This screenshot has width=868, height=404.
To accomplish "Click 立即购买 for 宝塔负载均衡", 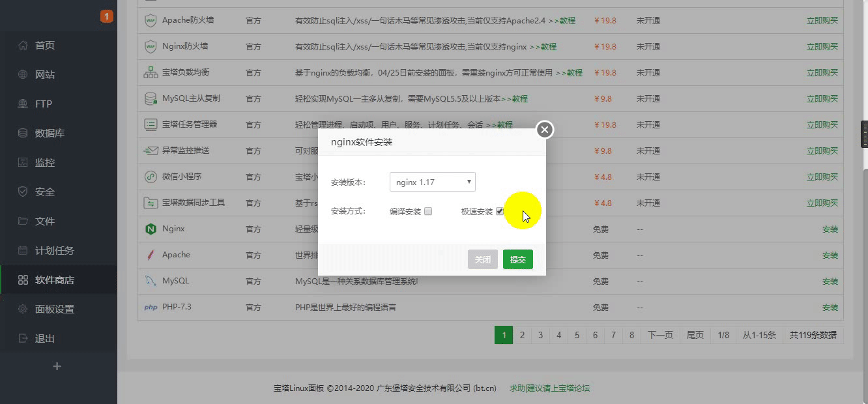I will click(822, 72).
